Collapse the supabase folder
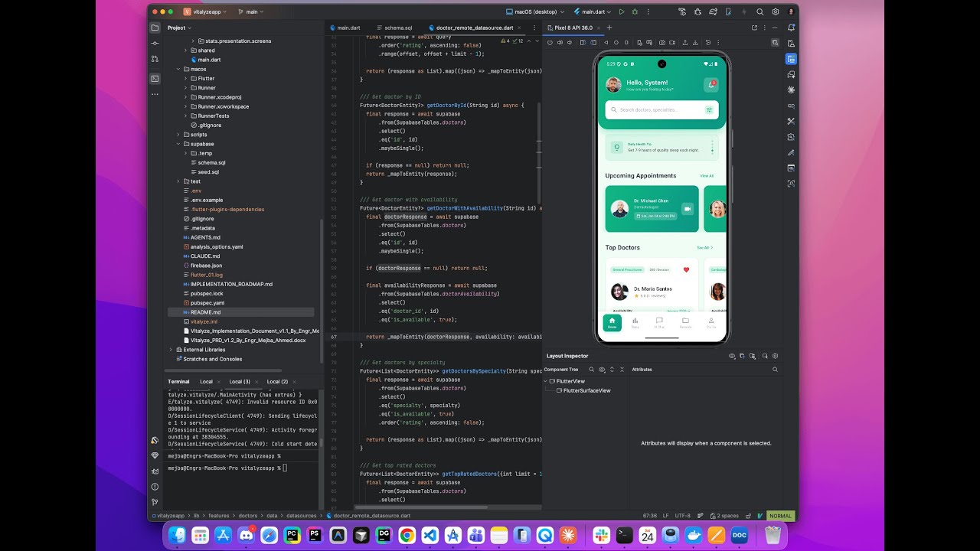This screenshot has height=551, width=980. [178, 144]
